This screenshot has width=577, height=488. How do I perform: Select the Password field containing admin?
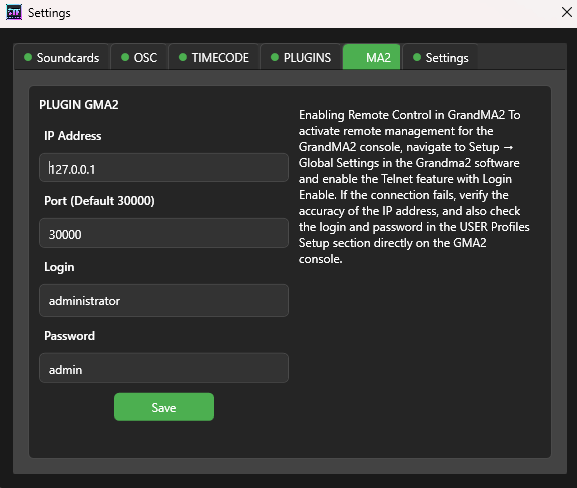[x=164, y=368]
